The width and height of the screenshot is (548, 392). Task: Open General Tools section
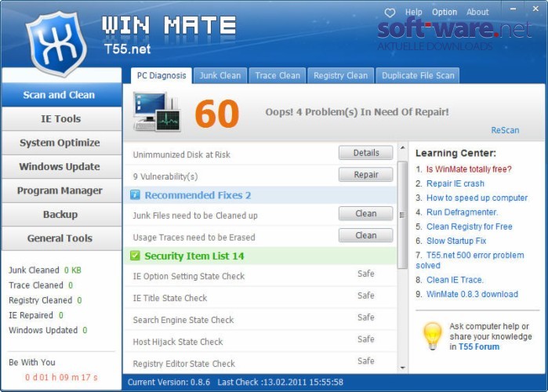click(61, 238)
